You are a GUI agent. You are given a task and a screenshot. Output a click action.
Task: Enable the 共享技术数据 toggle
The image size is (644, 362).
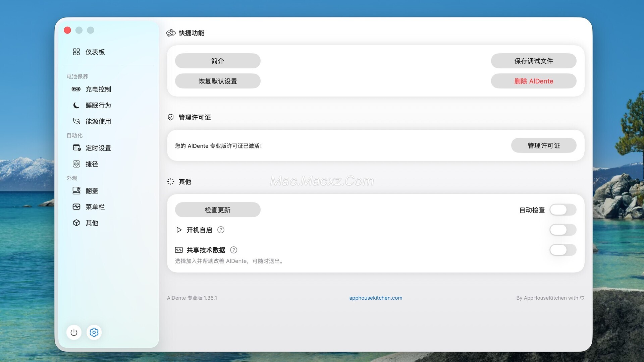(563, 250)
